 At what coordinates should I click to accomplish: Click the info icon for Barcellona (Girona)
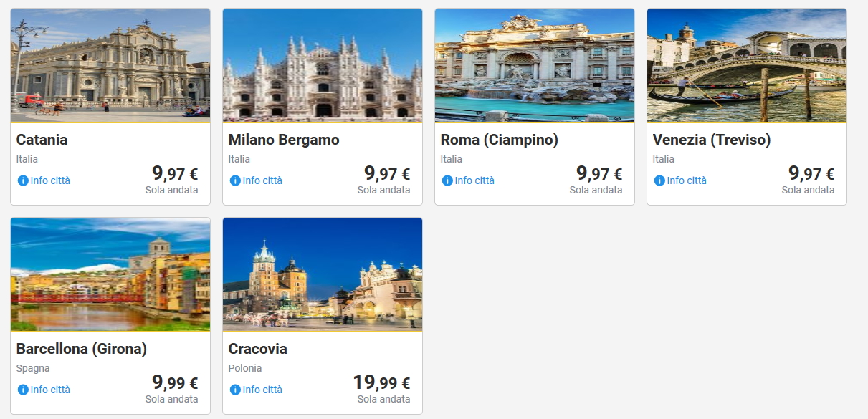coord(23,390)
